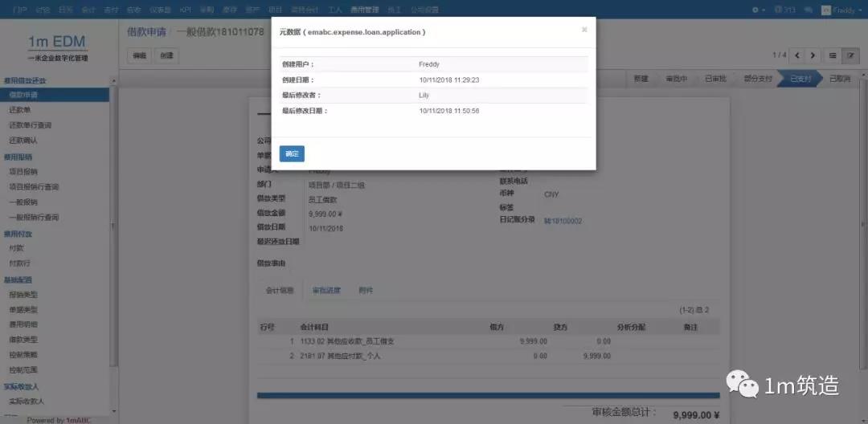Open the messages icon showing 313
Viewport: 868px width, 424px height.
(x=784, y=10)
